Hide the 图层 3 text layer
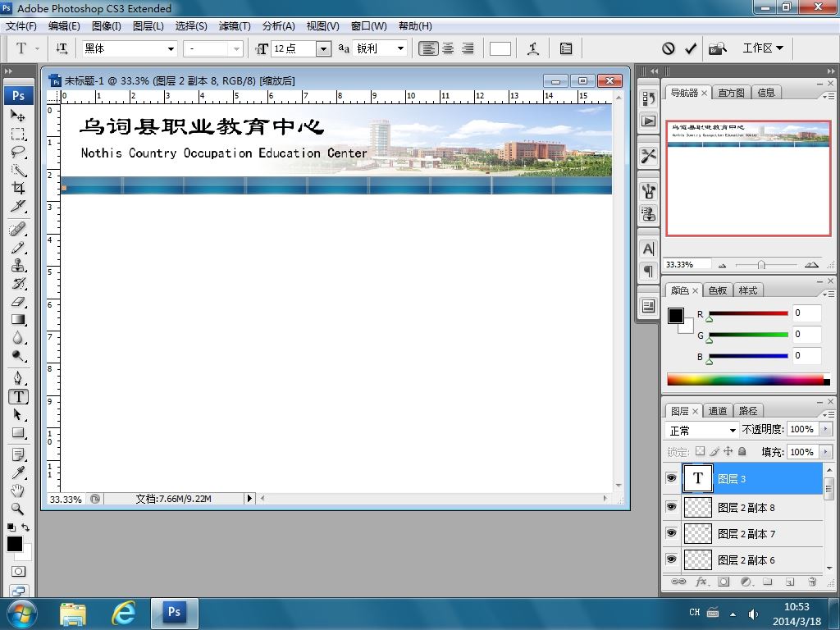Screen dimensions: 840x630 (671, 478)
